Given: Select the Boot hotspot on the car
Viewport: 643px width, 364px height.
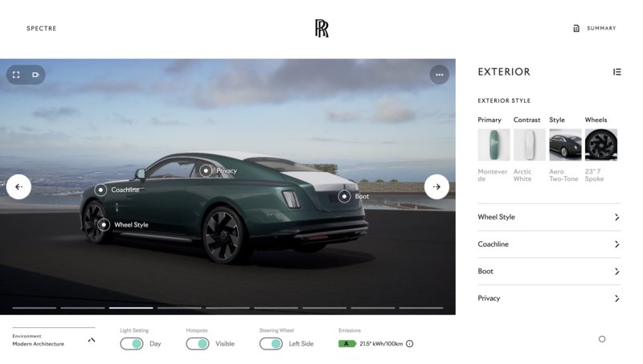Looking at the screenshot, I should (344, 196).
